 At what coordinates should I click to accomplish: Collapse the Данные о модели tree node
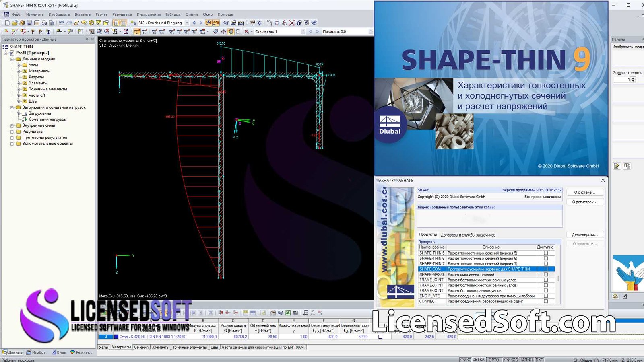(12, 59)
